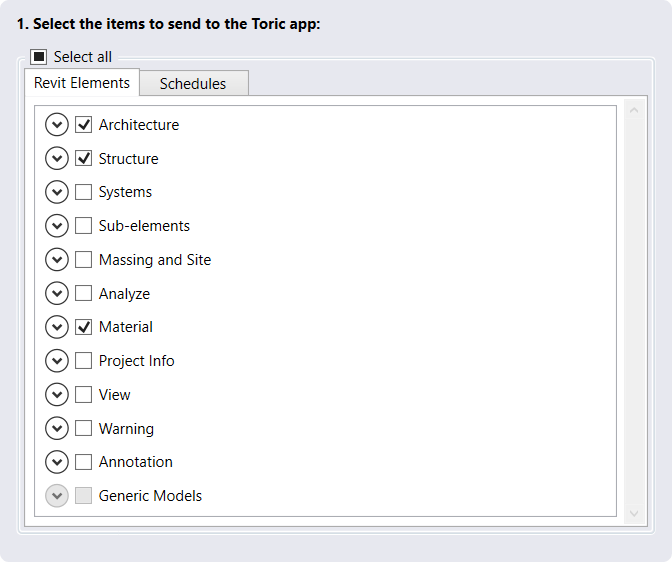Enable the Systems checkbox

84,192
